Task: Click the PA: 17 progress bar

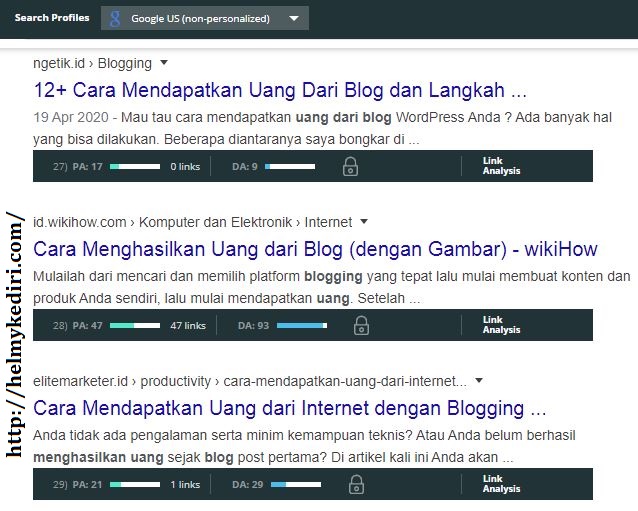Action: pos(135,166)
